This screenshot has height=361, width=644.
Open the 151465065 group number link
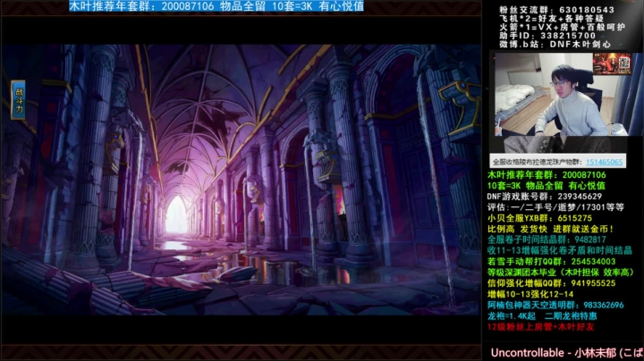[604, 162]
